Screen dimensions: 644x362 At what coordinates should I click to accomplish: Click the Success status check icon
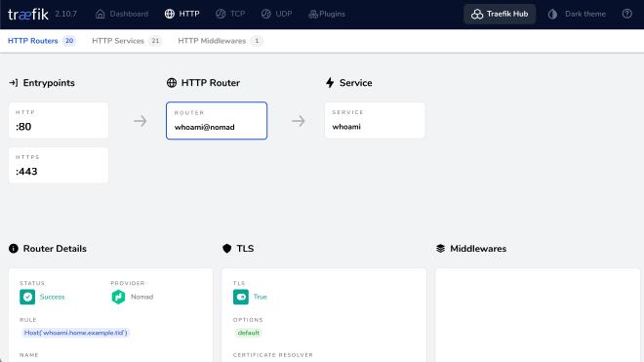point(27,297)
